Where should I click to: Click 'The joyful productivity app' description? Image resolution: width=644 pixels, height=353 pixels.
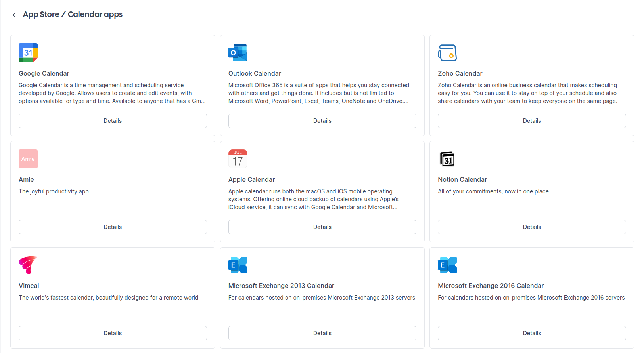coord(54,191)
